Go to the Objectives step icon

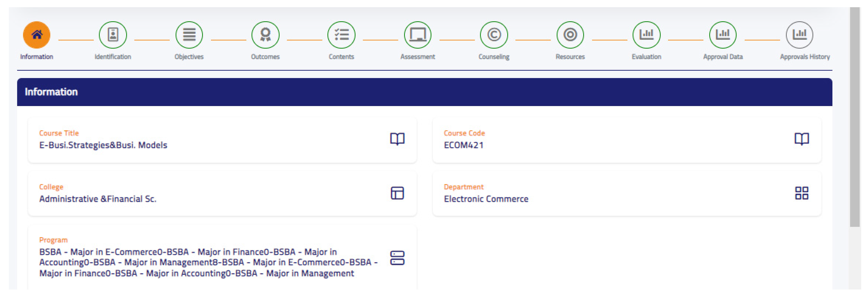[x=189, y=35]
